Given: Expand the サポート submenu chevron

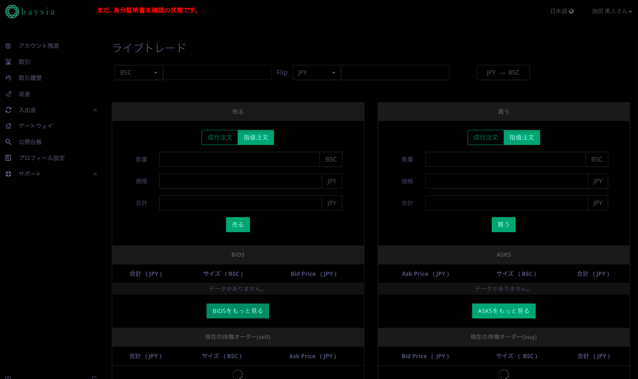Looking at the screenshot, I should (x=95, y=174).
